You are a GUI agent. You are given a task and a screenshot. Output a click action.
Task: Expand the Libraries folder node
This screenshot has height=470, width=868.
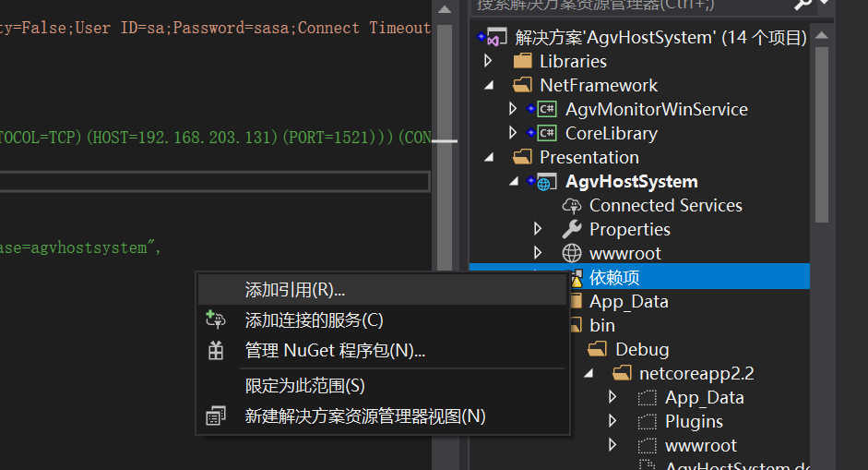click(488, 60)
